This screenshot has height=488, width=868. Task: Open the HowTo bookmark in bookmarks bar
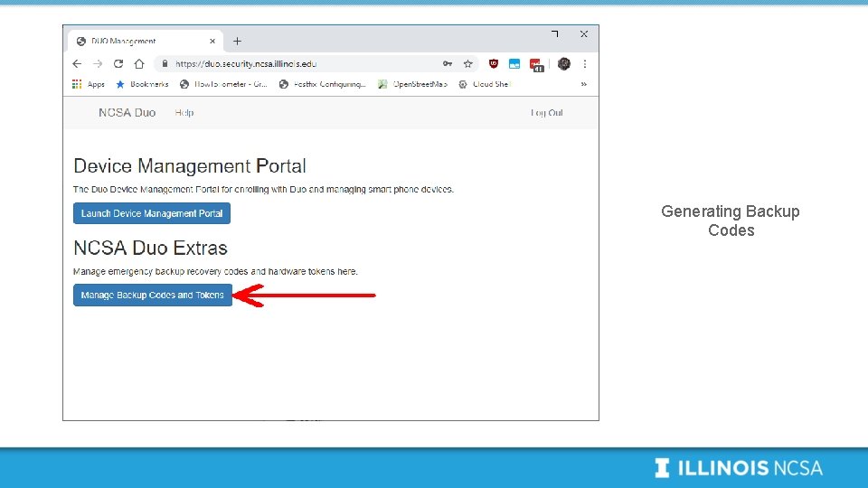coord(223,84)
